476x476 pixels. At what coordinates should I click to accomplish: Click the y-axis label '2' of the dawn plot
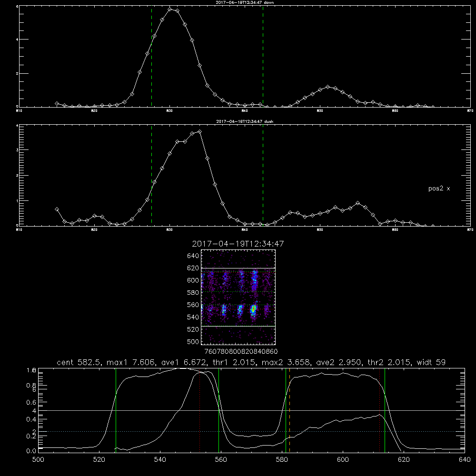(17, 73)
